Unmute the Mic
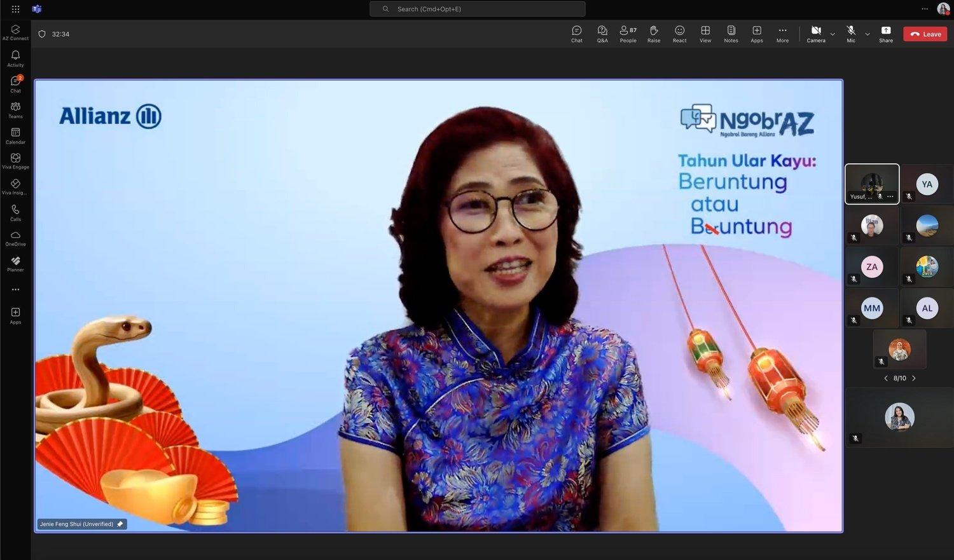 point(850,34)
